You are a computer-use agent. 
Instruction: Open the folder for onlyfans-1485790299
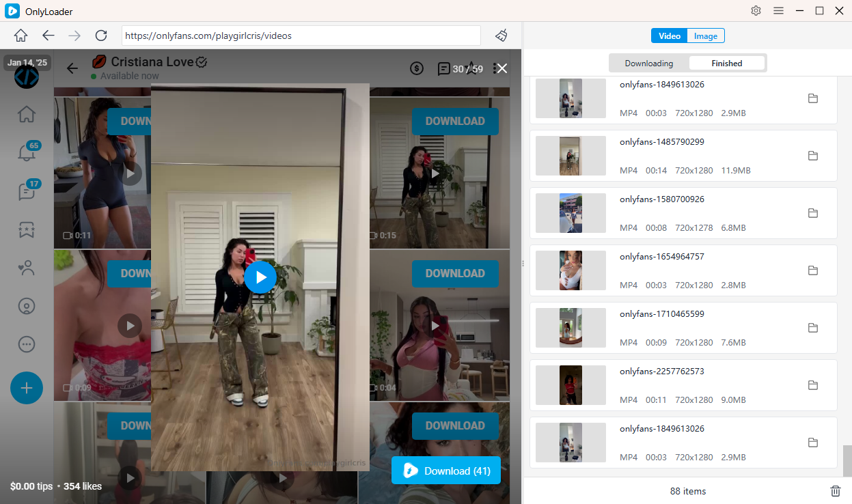(813, 156)
